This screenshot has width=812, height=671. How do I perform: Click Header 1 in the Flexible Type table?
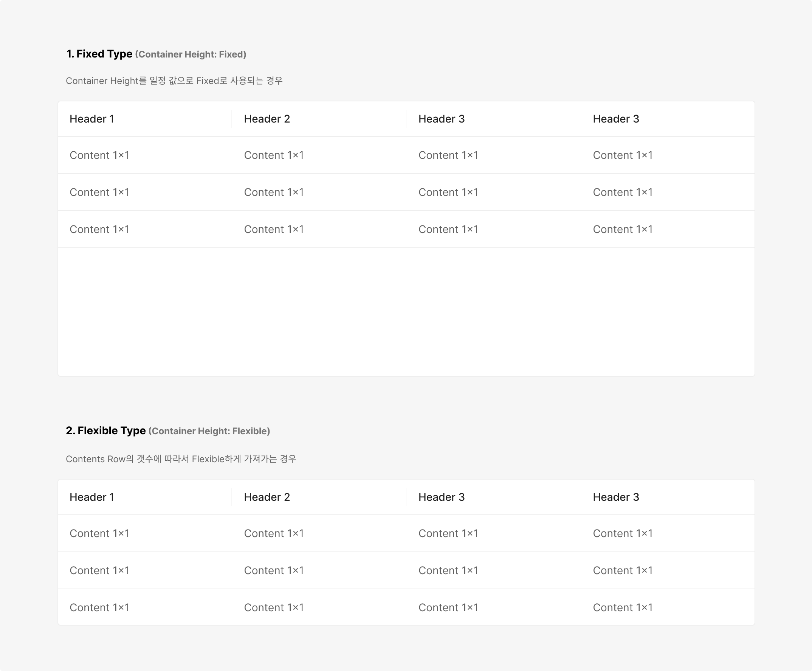[92, 497]
